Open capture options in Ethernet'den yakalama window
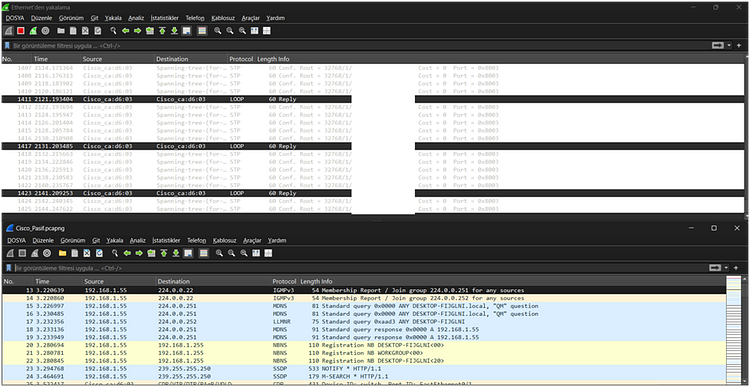This screenshot has width=750, height=387. 45,31
